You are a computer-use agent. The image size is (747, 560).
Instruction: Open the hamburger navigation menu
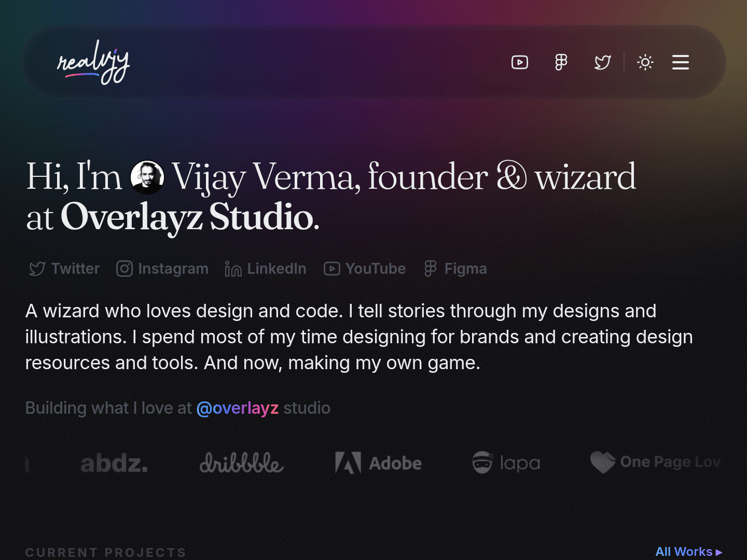click(680, 62)
